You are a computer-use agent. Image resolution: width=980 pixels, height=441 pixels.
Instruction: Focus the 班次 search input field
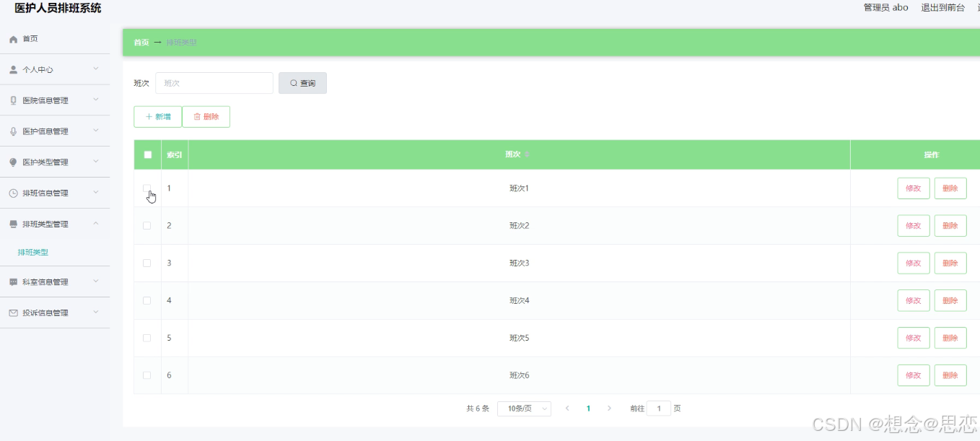214,83
